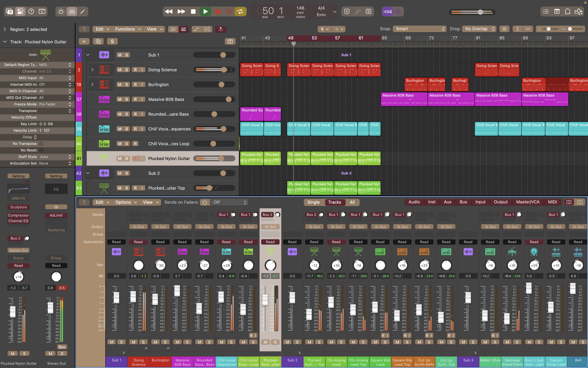Open the Note Pads icon

coord(557,11)
